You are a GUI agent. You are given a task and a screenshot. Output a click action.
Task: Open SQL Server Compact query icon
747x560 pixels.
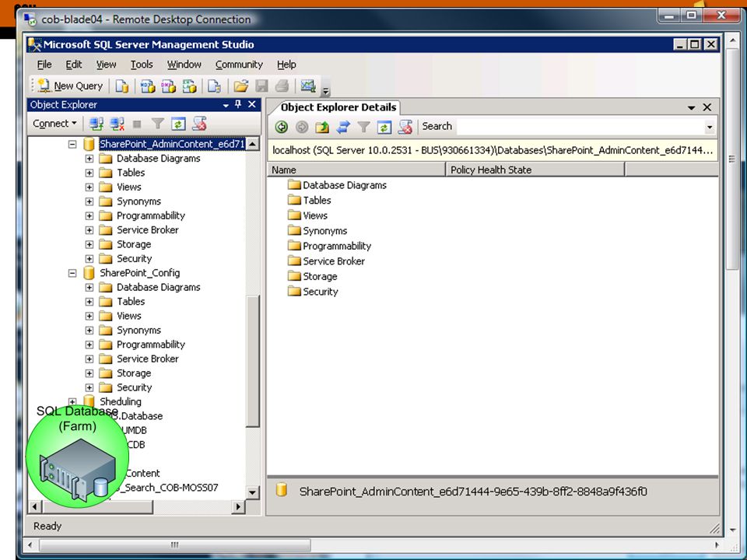pos(214,86)
